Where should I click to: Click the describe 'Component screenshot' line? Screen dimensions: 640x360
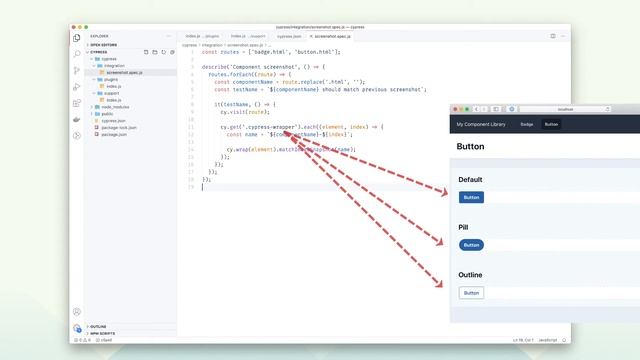(263, 67)
